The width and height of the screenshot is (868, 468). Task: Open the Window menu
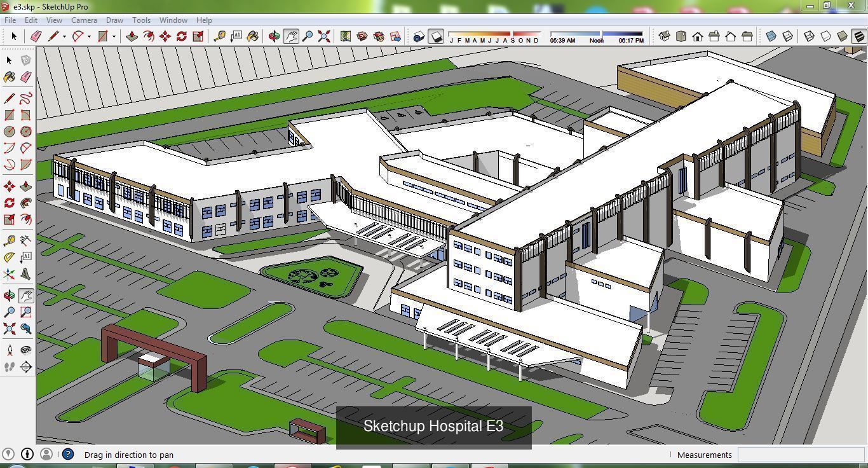pyautogui.click(x=173, y=20)
